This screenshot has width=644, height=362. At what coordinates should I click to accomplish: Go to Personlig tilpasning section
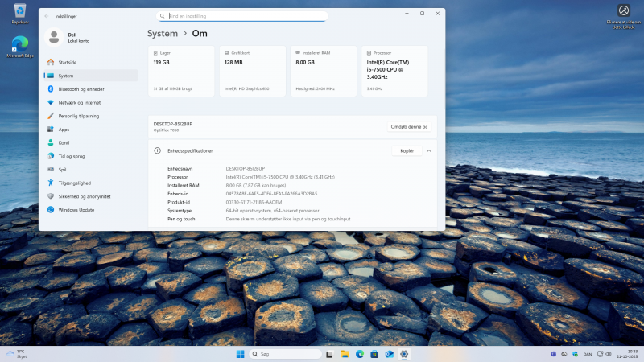point(78,116)
